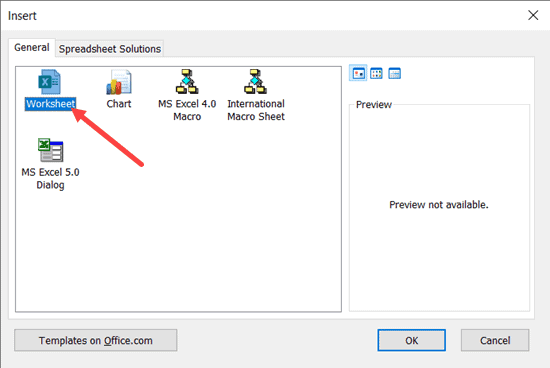Select the Worksheet Excel icon
This screenshot has width=550, height=368.
pos(49,82)
